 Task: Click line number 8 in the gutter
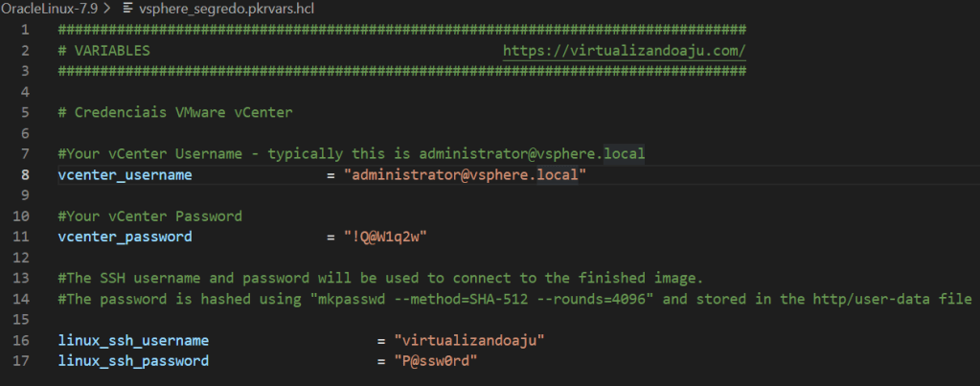27,175
